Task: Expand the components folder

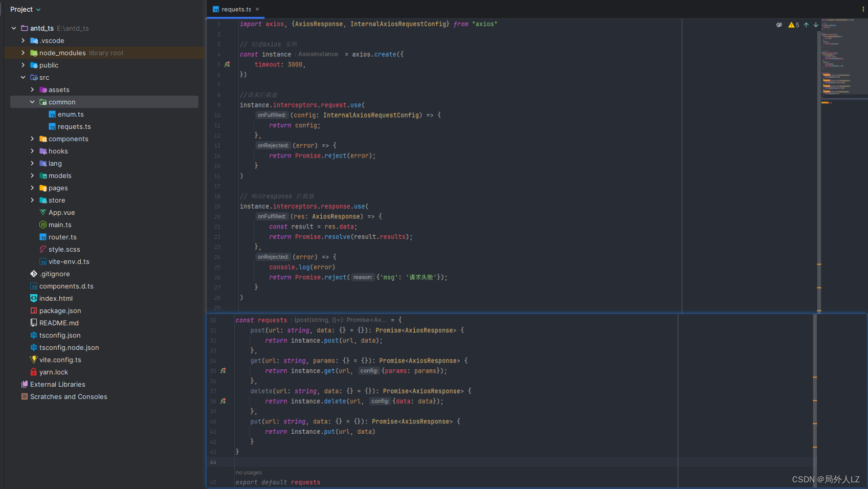Action: point(32,139)
